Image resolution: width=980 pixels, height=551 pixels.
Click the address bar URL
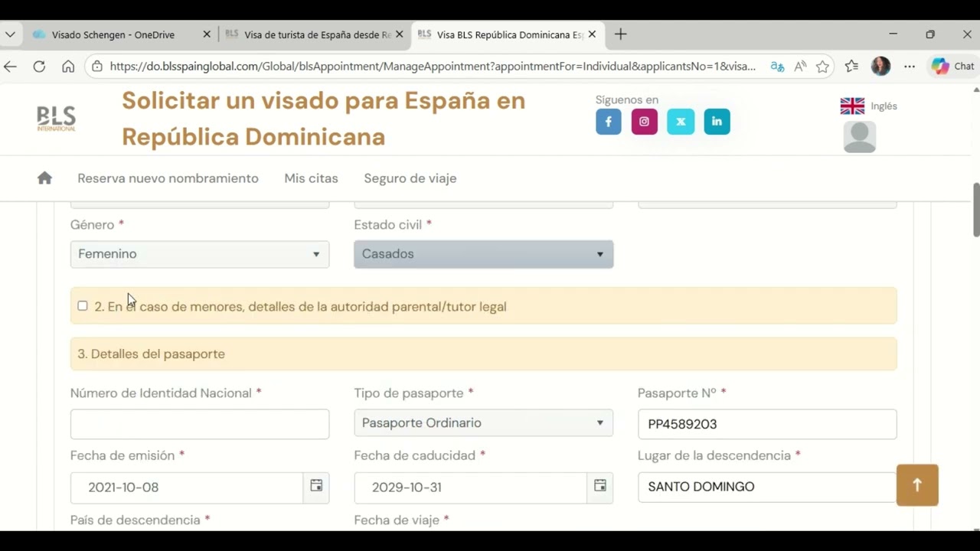(433, 67)
